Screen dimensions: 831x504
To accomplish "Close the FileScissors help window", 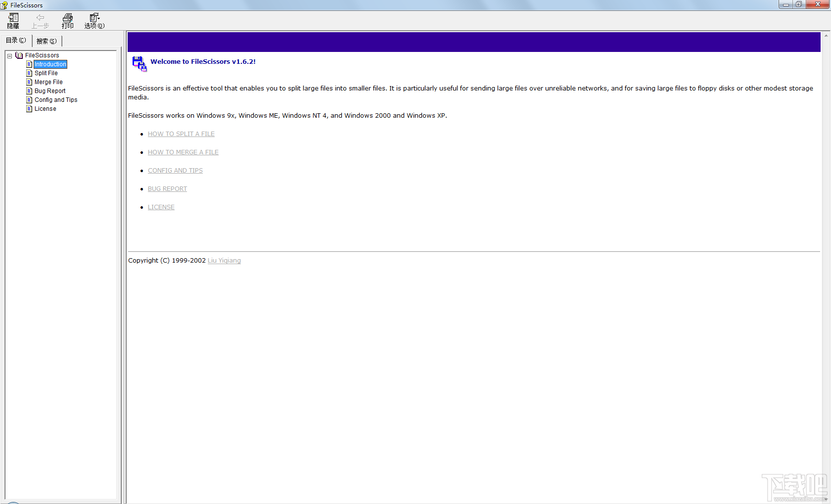I will [818, 4].
